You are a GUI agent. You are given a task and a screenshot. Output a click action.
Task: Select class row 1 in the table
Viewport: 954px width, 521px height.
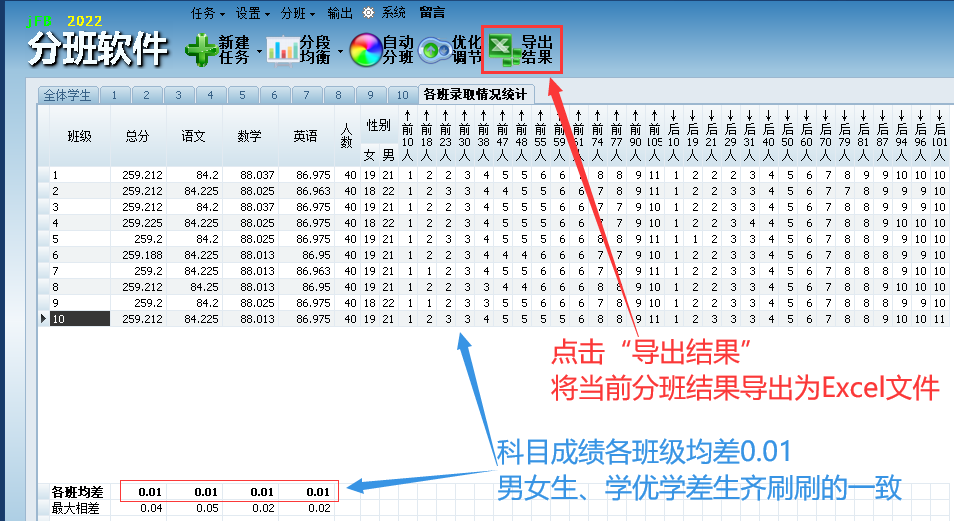point(493,175)
